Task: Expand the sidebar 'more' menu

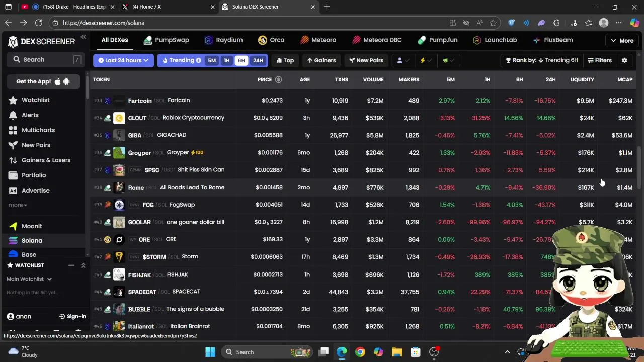Action: click(18, 205)
